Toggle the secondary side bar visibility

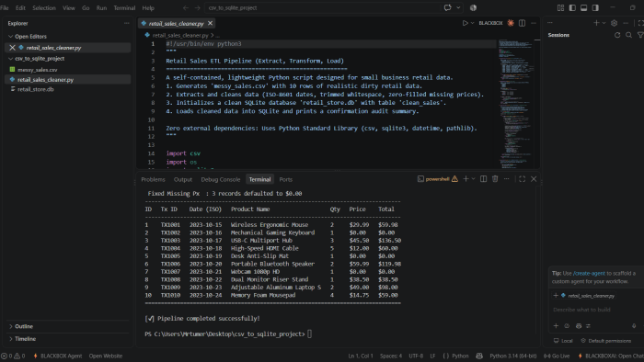[x=595, y=7]
